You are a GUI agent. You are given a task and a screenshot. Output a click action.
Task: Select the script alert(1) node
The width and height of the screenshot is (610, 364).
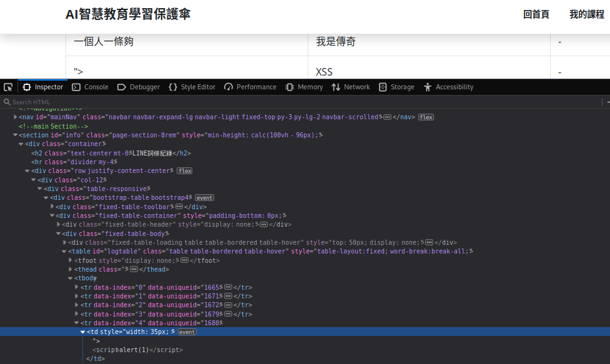tap(137, 350)
